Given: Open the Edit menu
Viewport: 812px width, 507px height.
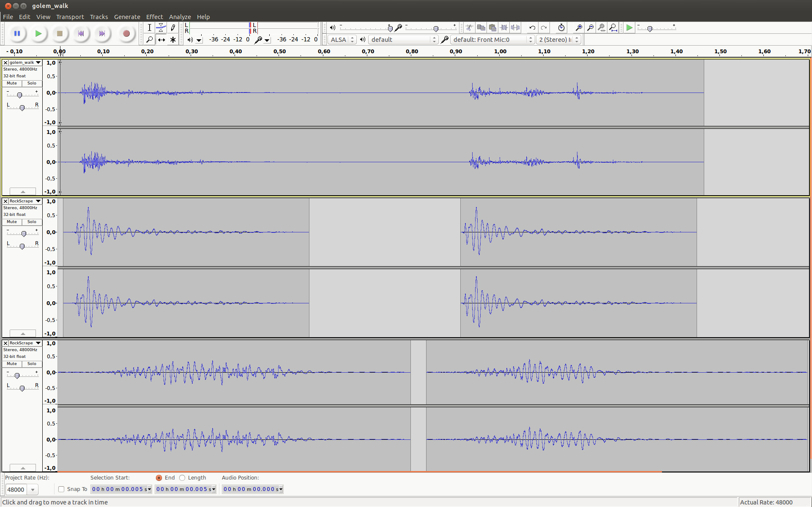Looking at the screenshot, I should [x=25, y=17].
